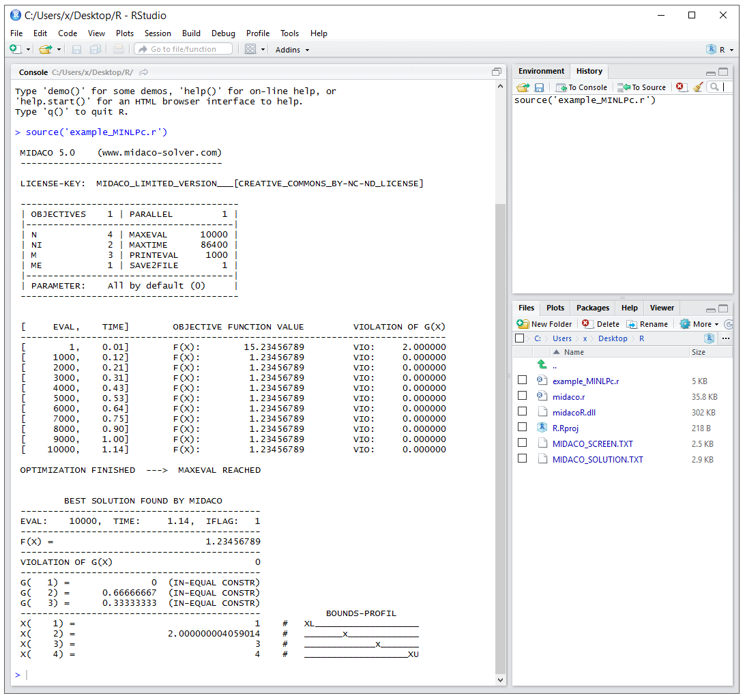
Task: Check the box for R.Rproj
Action: tap(522, 427)
